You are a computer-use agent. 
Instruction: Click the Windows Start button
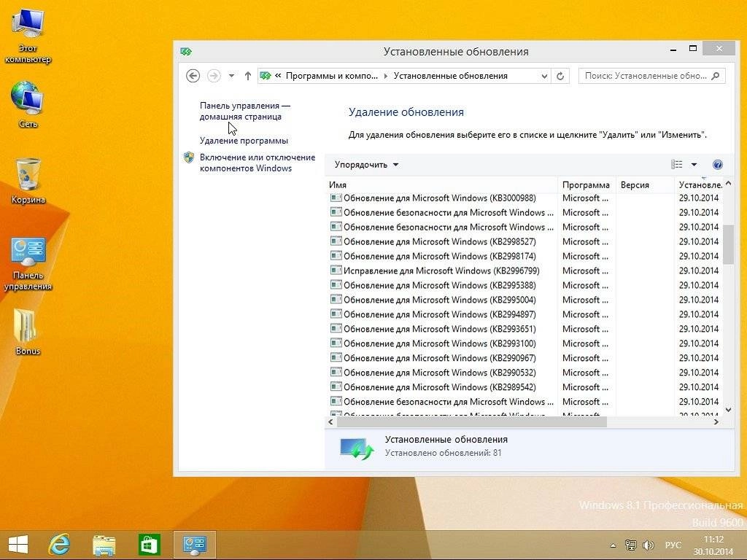[18, 544]
